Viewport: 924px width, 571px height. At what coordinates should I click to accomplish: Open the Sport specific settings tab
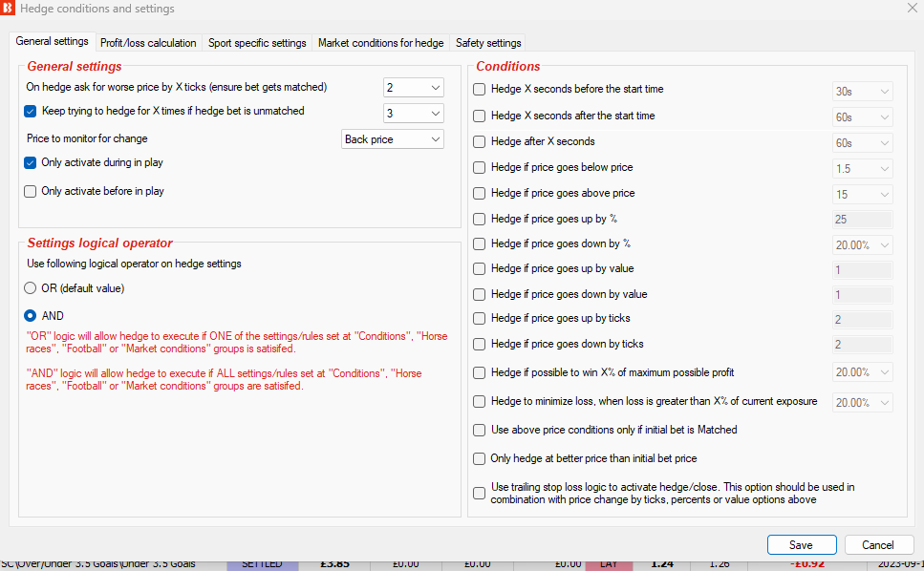pyautogui.click(x=257, y=43)
